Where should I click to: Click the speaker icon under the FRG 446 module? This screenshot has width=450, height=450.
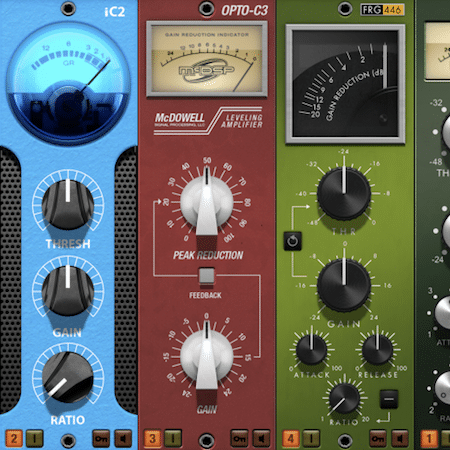(x=400, y=438)
